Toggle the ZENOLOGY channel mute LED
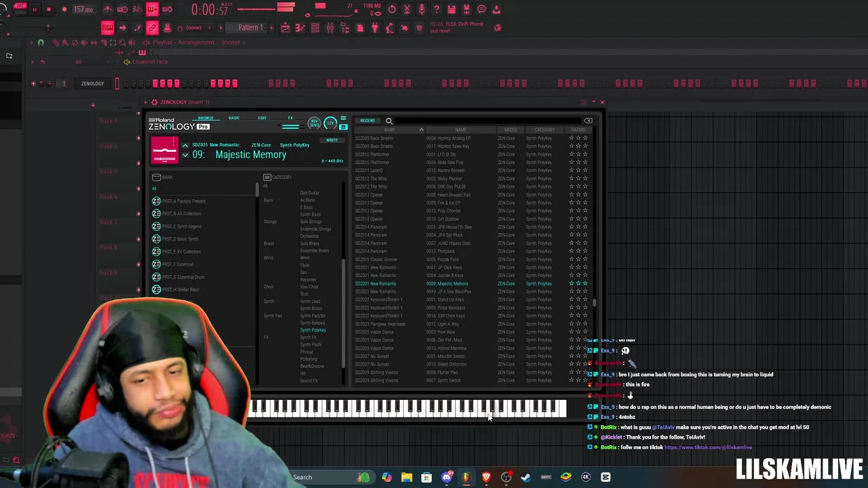Image resolution: width=868 pixels, height=488 pixels. pyautogui.click(x=33, y=83)
